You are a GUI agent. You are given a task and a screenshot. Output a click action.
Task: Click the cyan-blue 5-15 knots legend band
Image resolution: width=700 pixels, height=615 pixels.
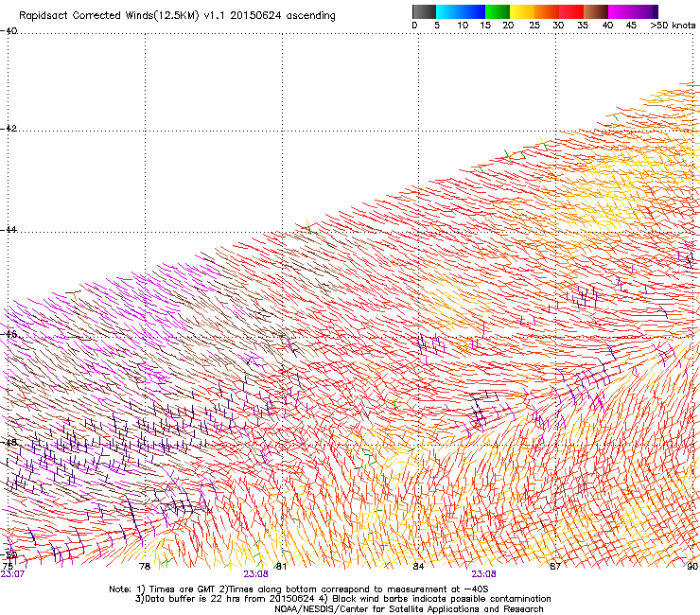tap(461, 11)
